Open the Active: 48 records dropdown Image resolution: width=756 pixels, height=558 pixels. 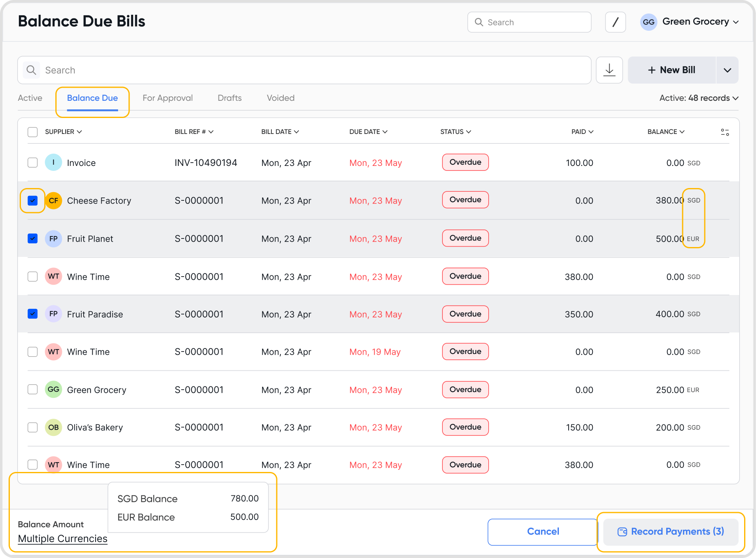699,98
